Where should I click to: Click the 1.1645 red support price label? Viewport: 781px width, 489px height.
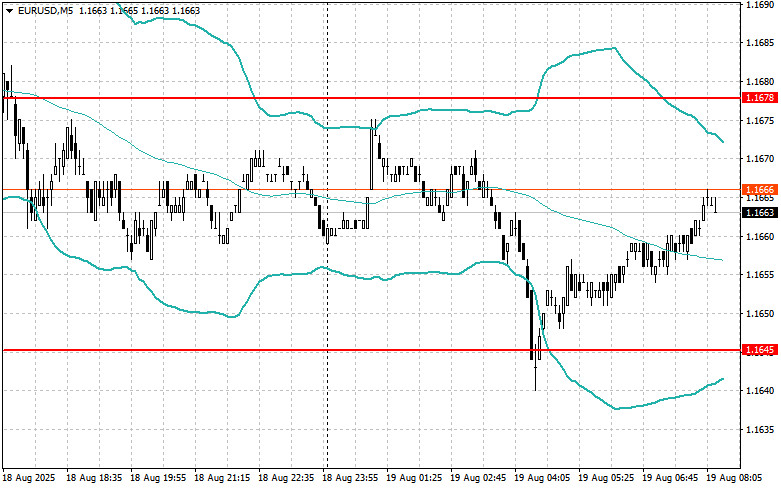[x=760, y=350]
